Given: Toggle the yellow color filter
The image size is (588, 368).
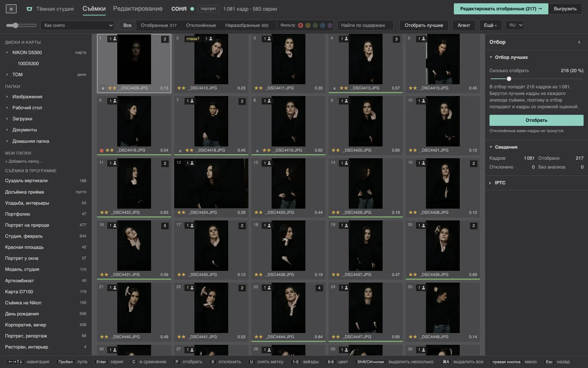Looking at the screenshot, I should click(308, 25).
